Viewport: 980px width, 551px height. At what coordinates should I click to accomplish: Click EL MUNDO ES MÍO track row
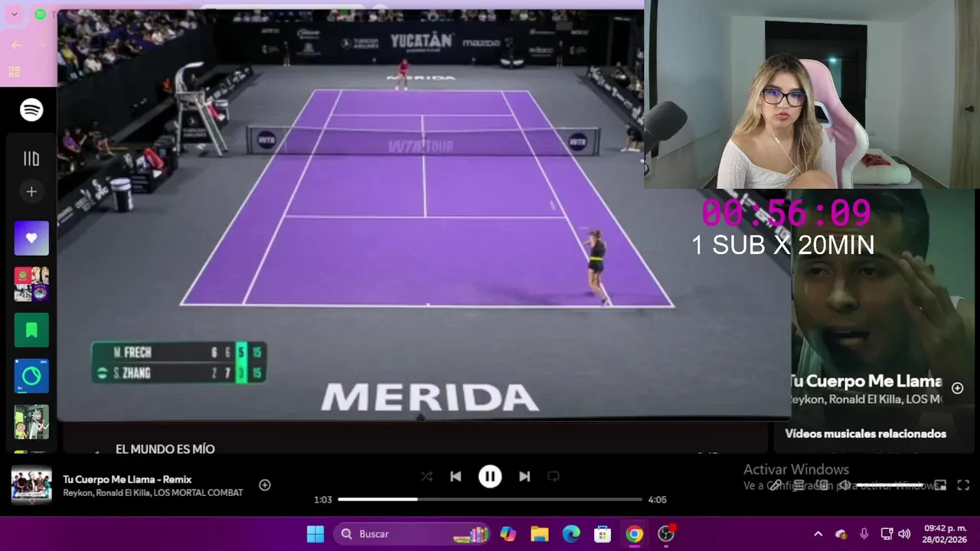[x=165, y=449]
